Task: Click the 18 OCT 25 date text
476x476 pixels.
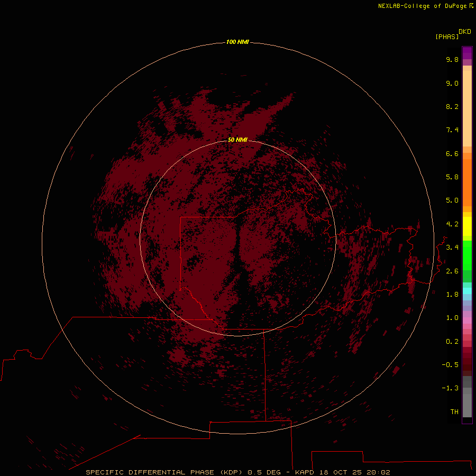Action: [x=340, y=472]
